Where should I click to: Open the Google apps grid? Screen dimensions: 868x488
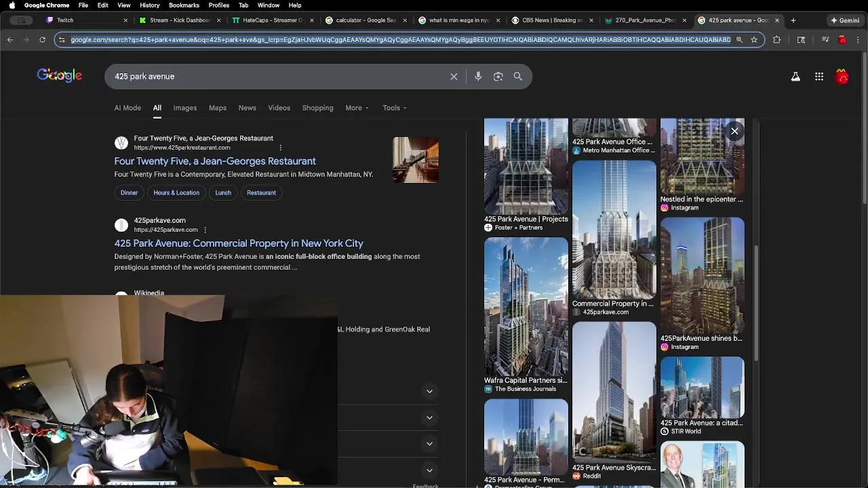pos(819,77)
